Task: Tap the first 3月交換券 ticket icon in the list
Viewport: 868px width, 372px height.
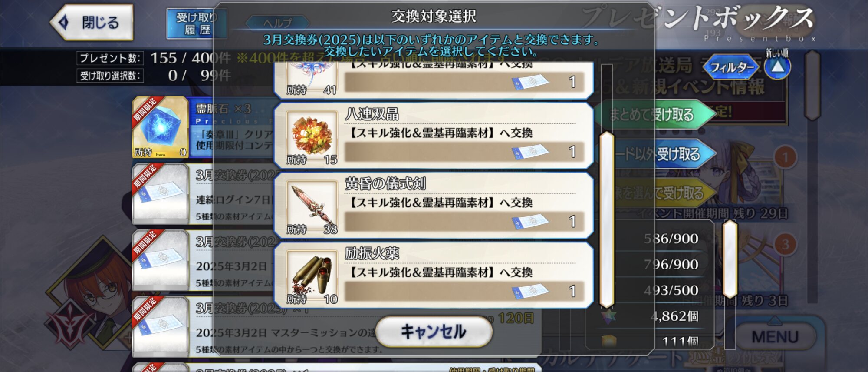Action: click(x=160, y=193)
